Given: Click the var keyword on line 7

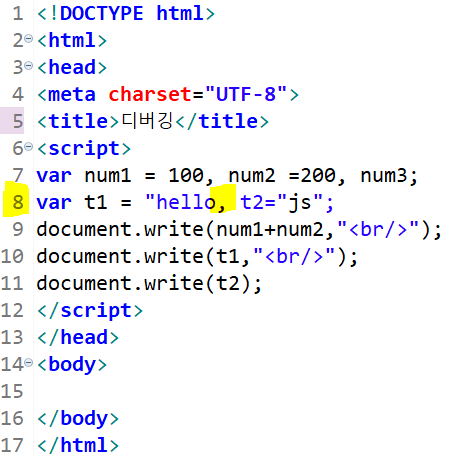Looking at the screenshot, I should [x=54, y=175].
